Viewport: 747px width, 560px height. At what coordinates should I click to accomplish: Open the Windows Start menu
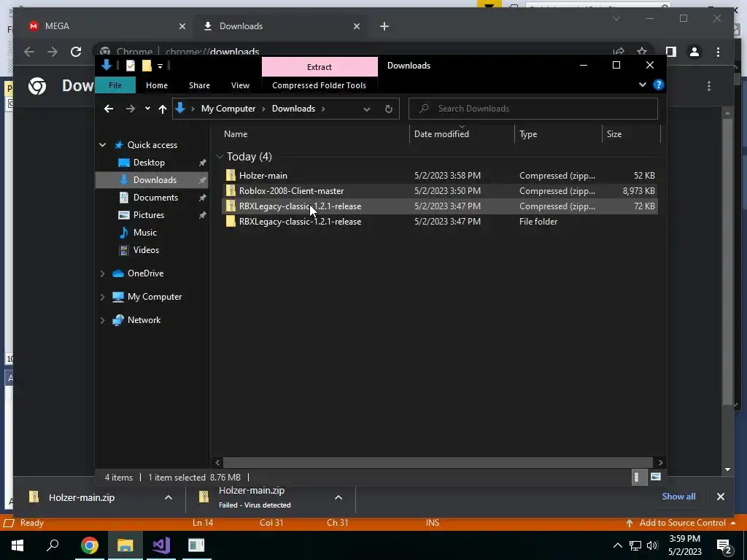click(18, 545)
